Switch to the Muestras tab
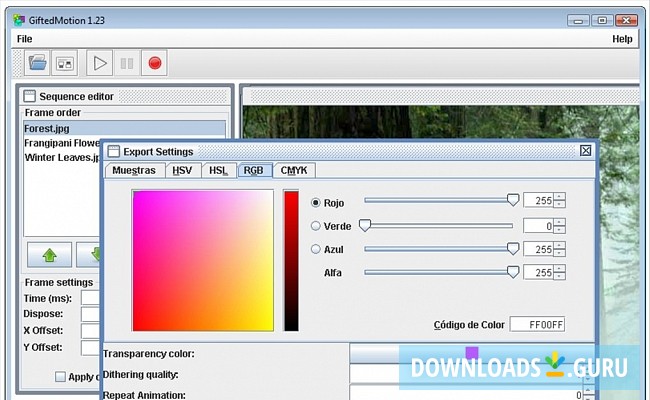650x400 pixels. (134, 170)
